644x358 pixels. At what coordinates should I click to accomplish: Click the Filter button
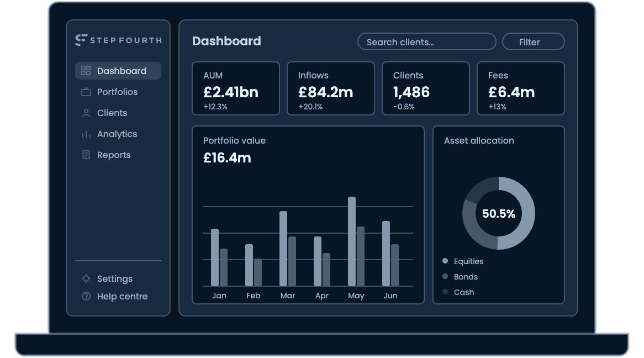click(x=533, y=42)
